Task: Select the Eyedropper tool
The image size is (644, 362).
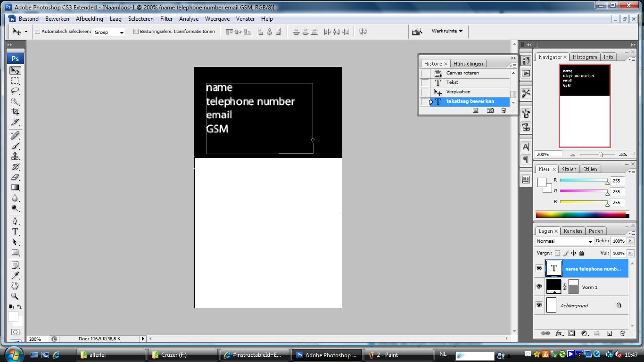Action: click(15, 276)
